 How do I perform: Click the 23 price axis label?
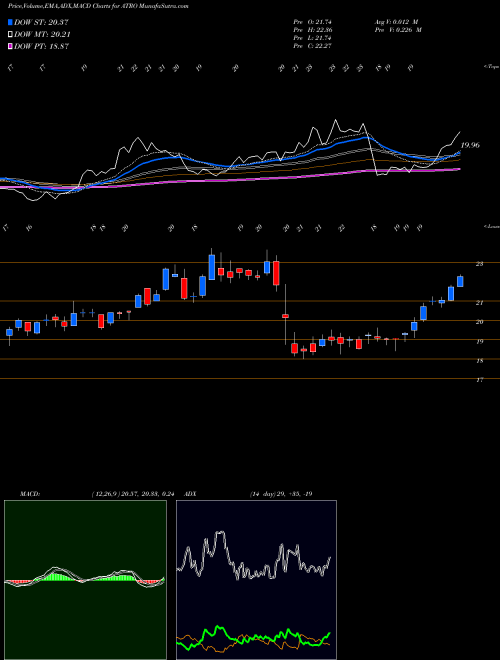(x=479, y=264)
